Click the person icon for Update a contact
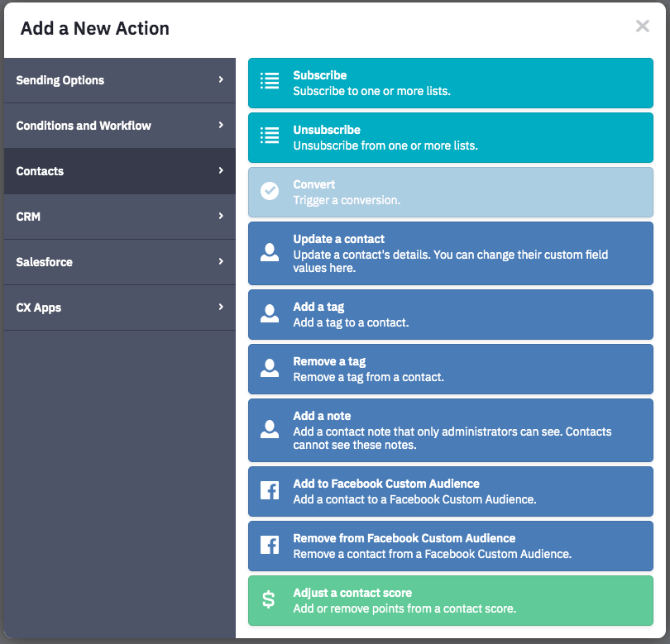Image resolution: width=670 pixels, height=644 pixels. tap(270, 252)
